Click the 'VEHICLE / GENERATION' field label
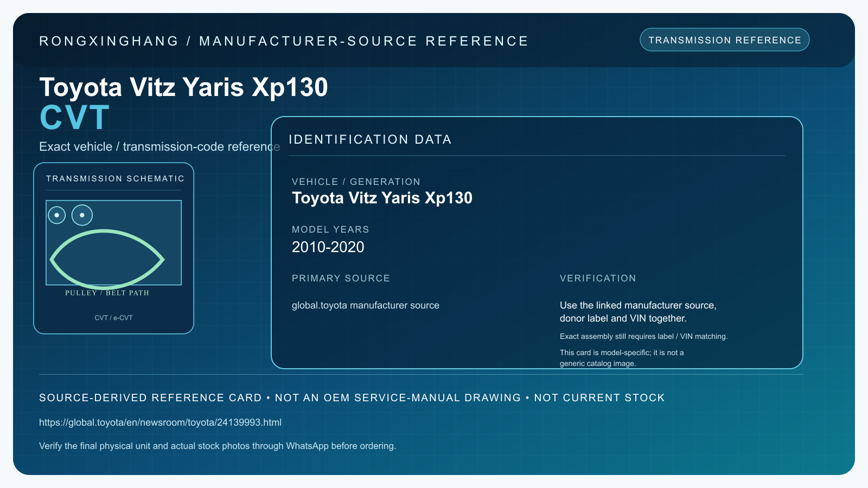The height and width of the screenshot is (488, 868). [x=356, y=182]
